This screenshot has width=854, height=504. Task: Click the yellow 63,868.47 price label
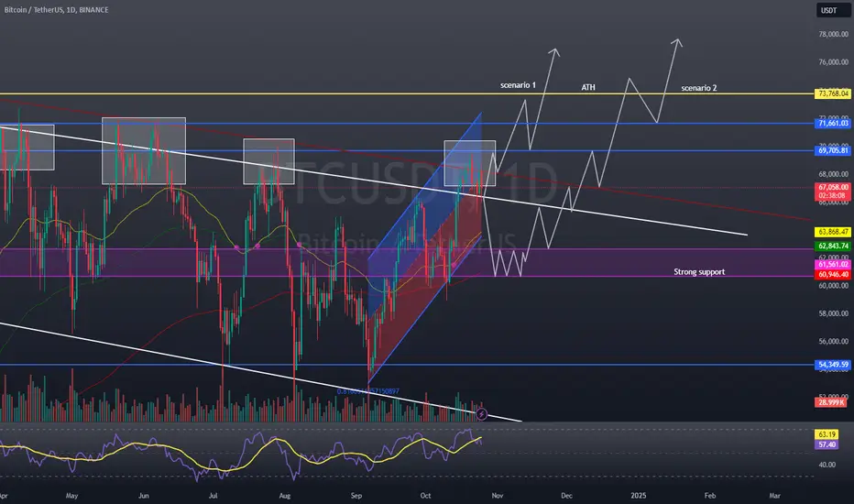pyautogui.click(x=832, y=232)
